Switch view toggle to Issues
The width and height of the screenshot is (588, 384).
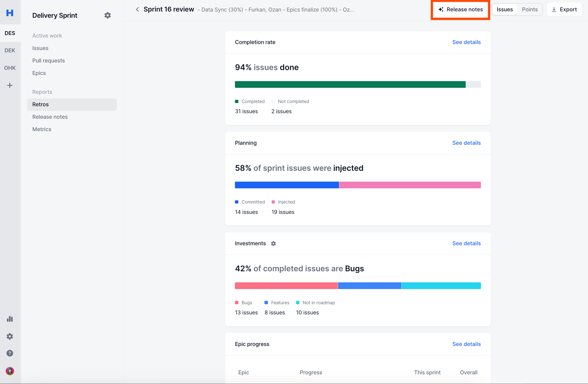point(504,9)
